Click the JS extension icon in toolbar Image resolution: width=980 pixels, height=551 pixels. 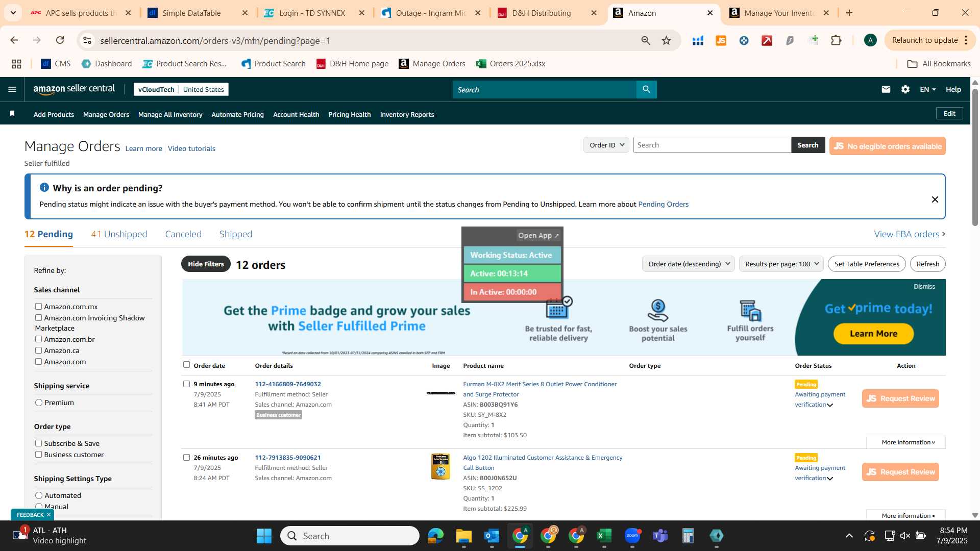click(721, 40)
